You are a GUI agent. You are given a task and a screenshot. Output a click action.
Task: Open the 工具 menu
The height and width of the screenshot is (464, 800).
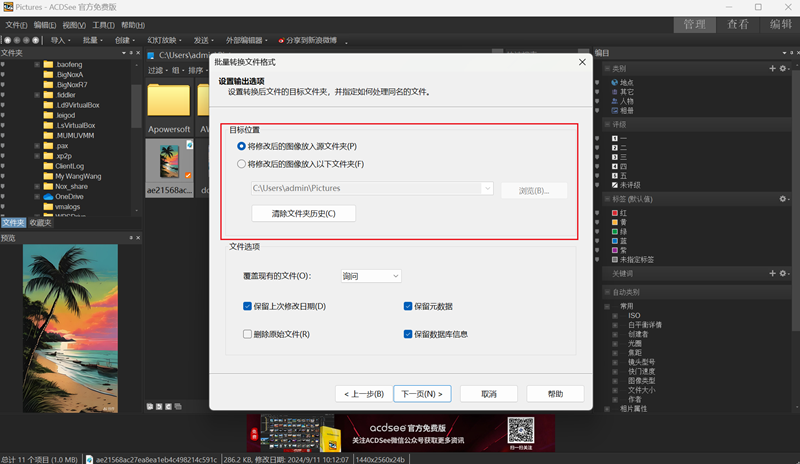[103, 25]
